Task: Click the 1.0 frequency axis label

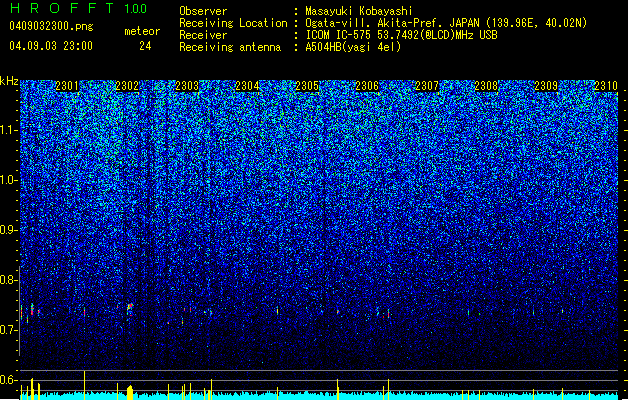Action: tap(8, 180)
